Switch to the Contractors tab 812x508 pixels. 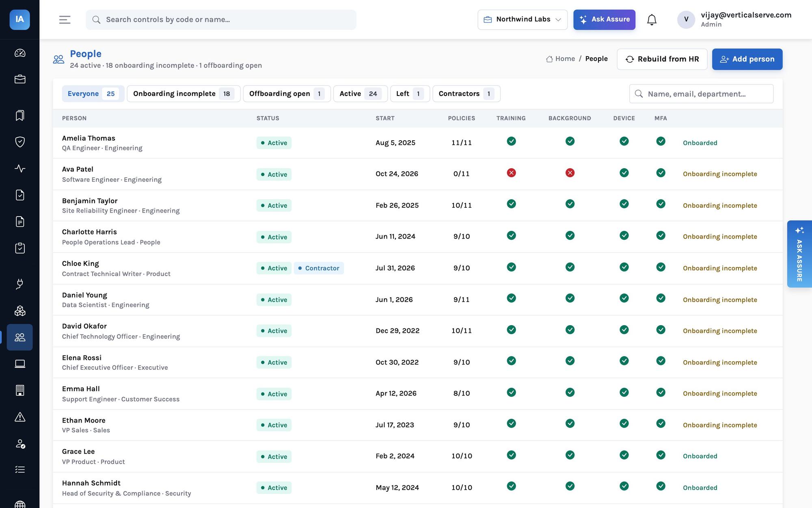click(x=466, y=94)
